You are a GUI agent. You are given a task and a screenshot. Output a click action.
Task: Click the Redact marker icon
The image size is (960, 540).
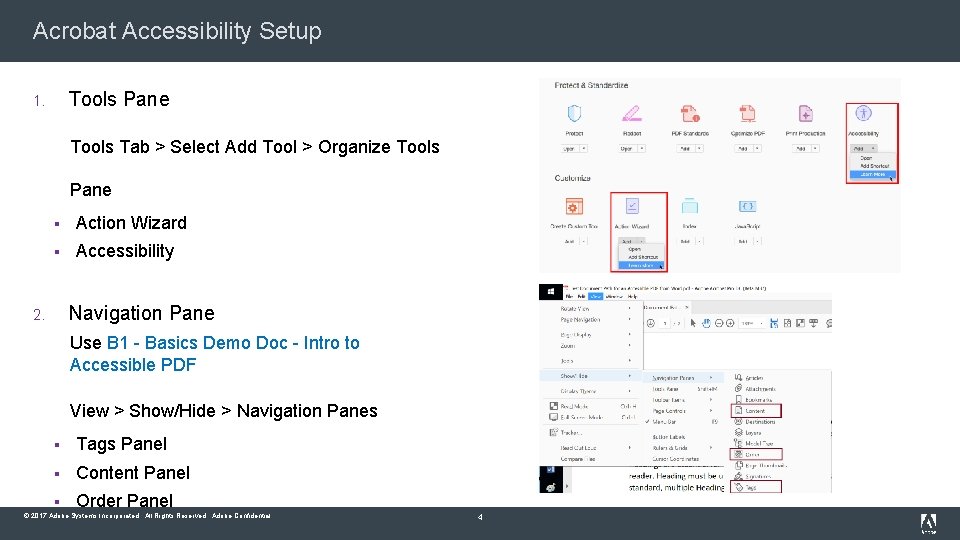coord(632,113)
